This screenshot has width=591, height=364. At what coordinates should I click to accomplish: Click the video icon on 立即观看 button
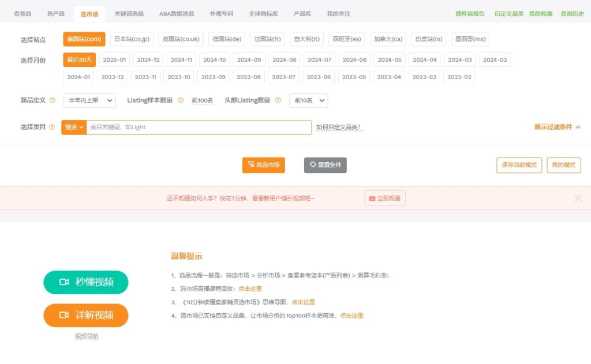pos(372,198)
